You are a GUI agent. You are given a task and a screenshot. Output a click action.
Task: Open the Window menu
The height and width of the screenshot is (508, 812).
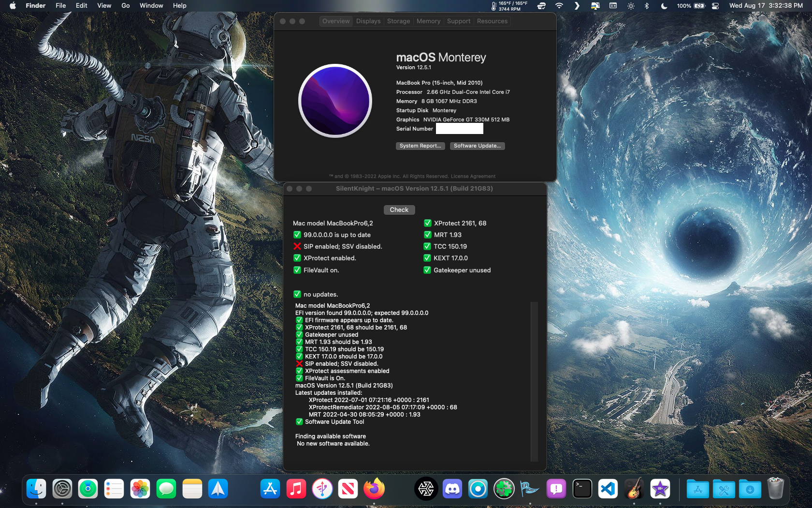coord(151,6)
